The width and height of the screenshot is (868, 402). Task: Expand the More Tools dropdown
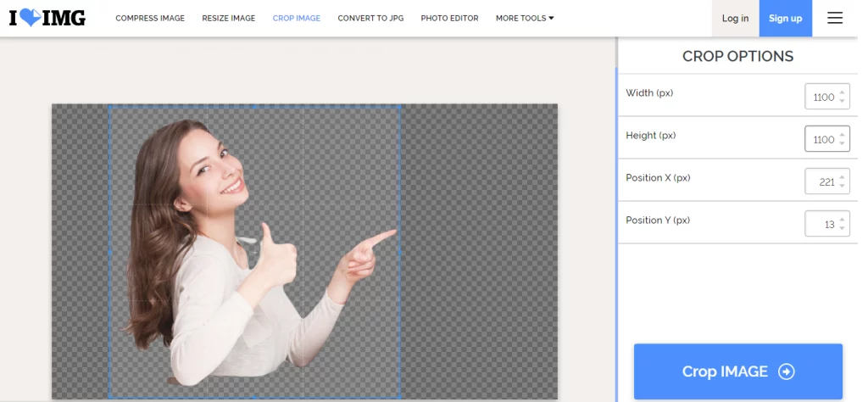pos(525,18)
